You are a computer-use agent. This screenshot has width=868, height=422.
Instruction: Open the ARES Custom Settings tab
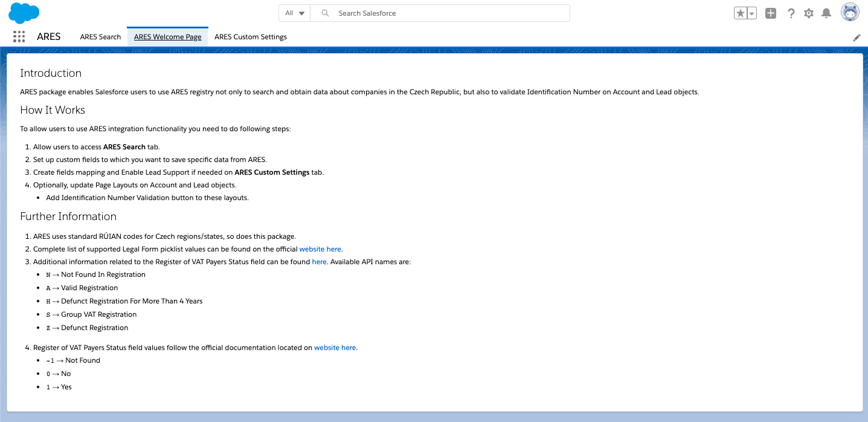pyautogui.click(x=251, y=37)
